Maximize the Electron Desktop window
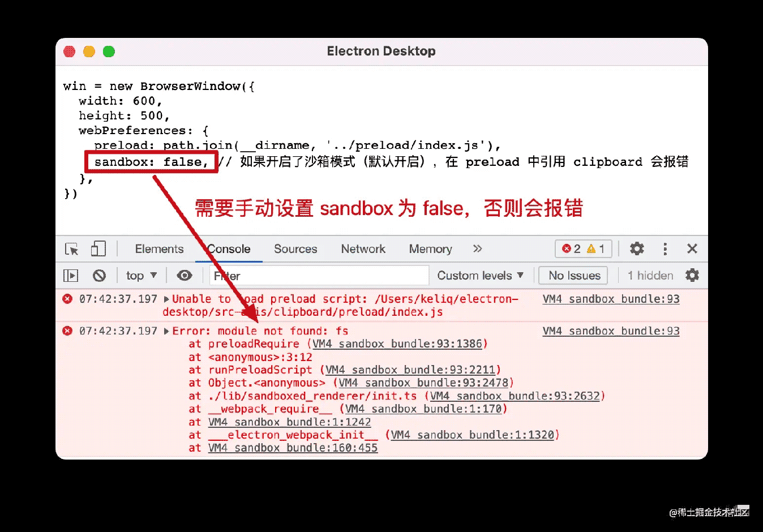This screenshot has width=763, height=532. coord(109,52)
